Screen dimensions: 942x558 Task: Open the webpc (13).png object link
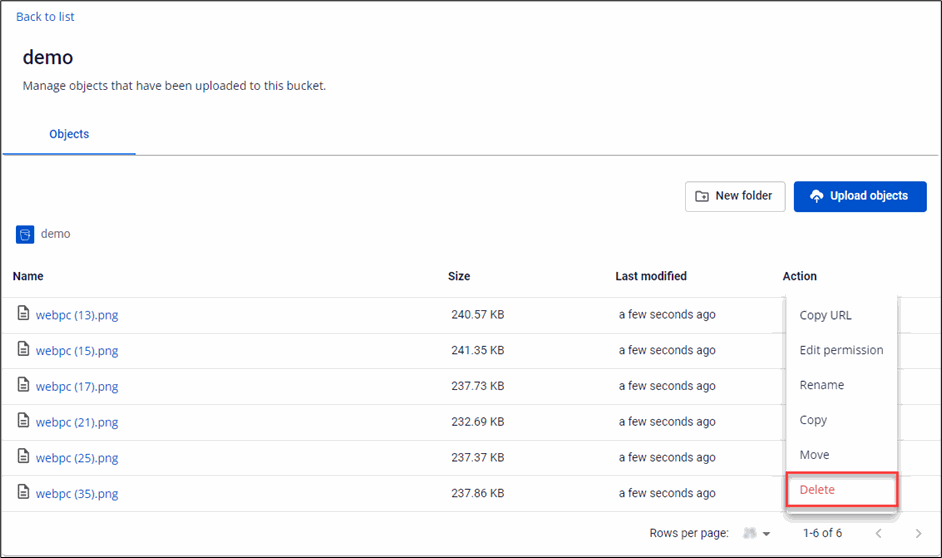(x=77, y=315)
